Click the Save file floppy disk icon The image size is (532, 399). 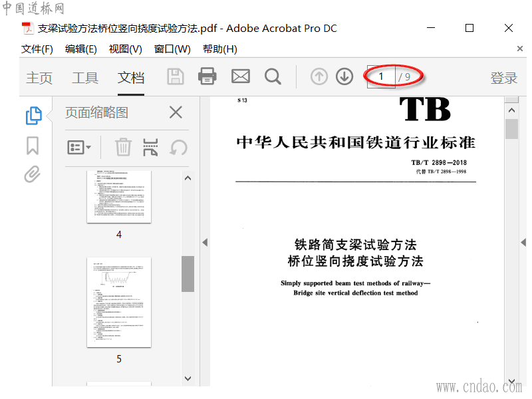click(176, 76)
